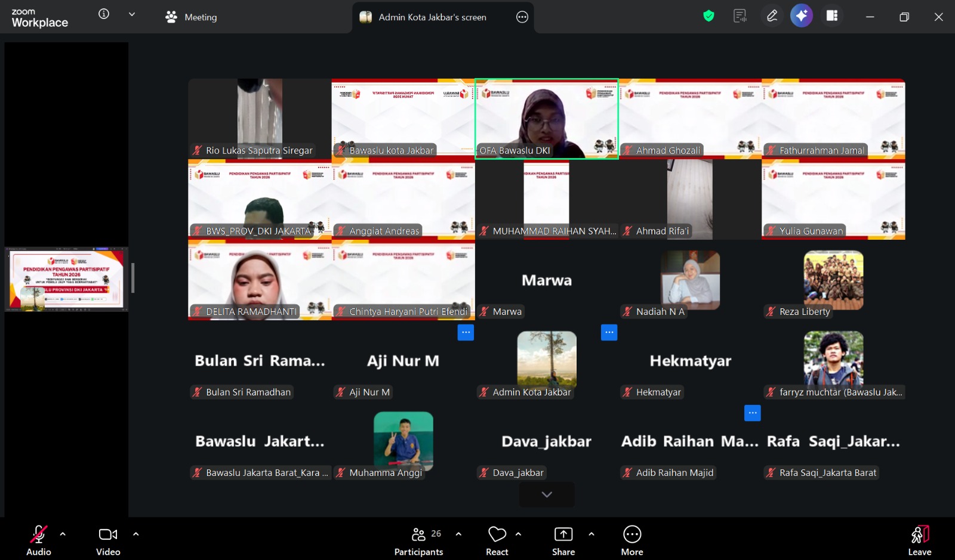Leave the meeting

tap(920, 541)
